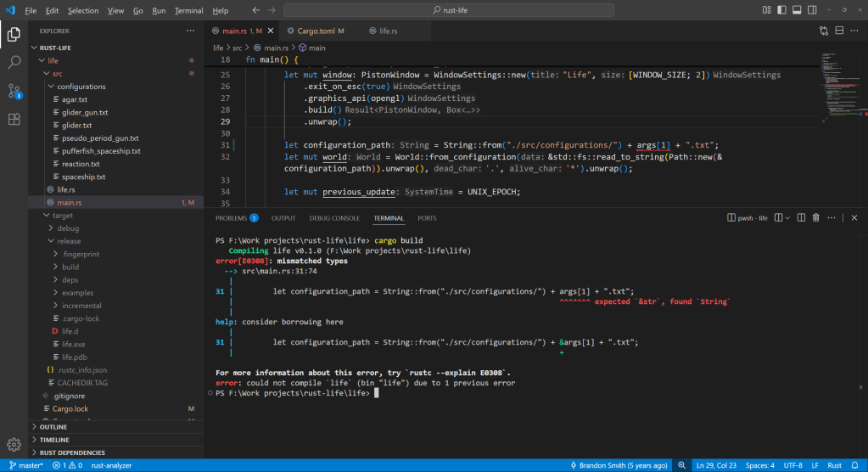Open terminal panel more actions

coord(832,217)
